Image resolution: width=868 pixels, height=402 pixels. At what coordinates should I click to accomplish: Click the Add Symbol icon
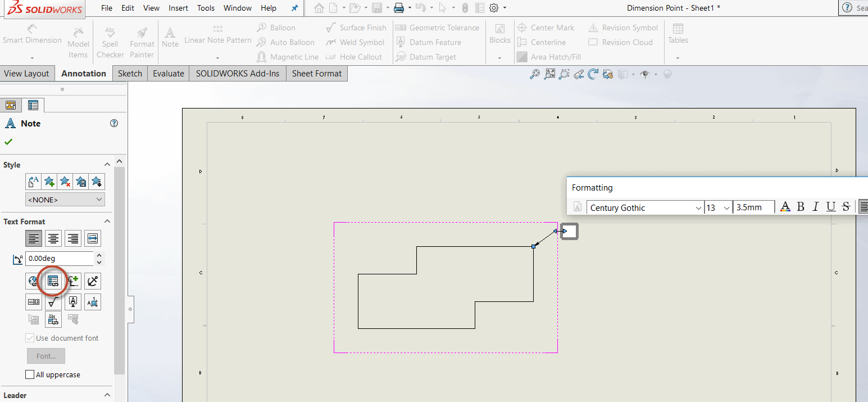[73, 281]
